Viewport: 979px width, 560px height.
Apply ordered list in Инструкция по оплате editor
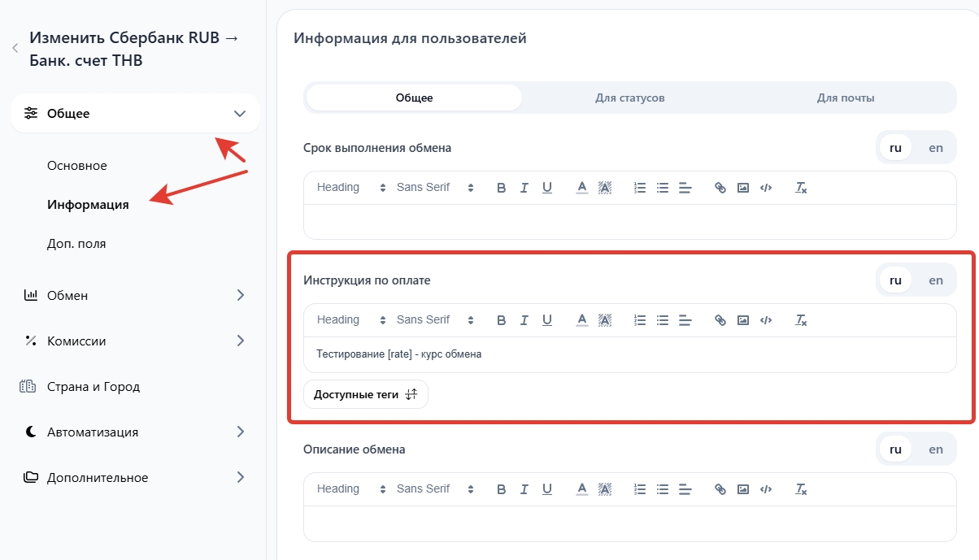[x=640, y=320]
